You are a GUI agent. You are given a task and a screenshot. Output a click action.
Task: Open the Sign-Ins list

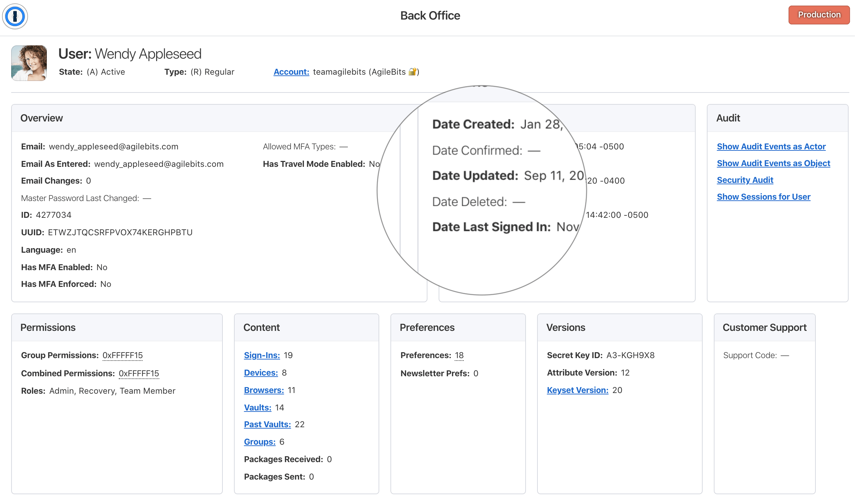point(262,355)
